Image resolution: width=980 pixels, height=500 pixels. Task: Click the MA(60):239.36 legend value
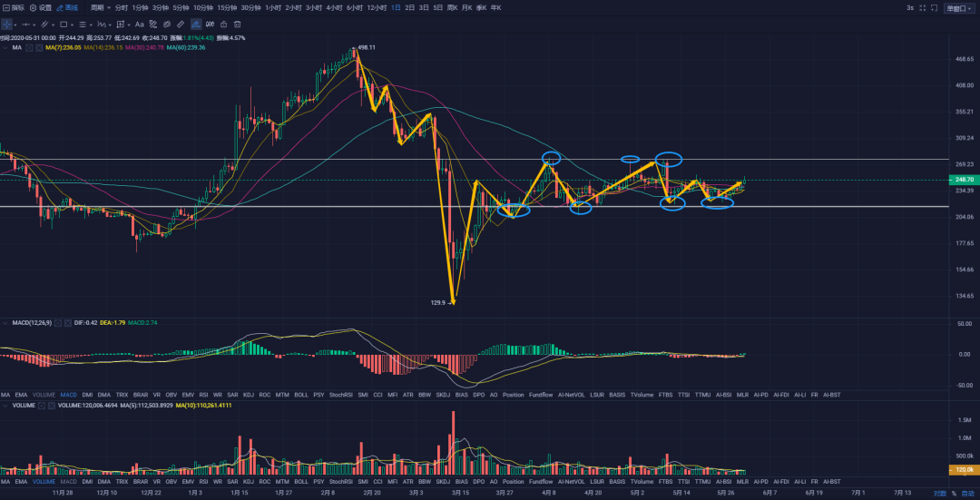coord(186,47)
